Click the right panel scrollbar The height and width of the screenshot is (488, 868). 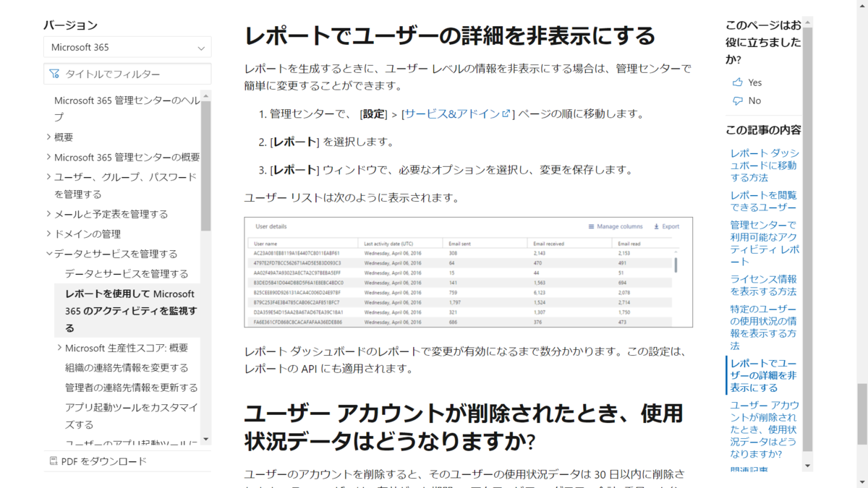pos(807,239)
